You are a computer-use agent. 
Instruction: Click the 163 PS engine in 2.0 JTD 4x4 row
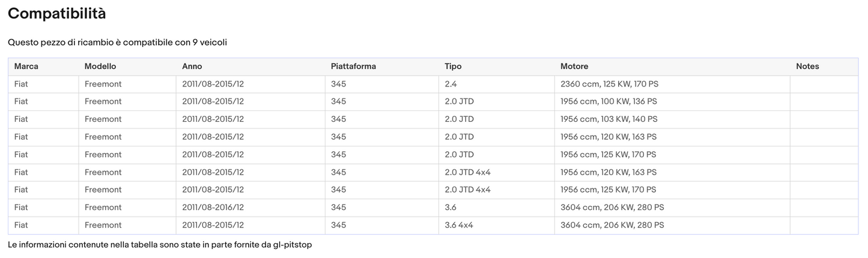click(x=609, y=172)
